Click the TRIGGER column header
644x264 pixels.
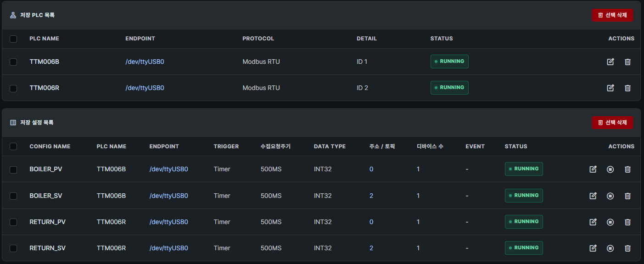tap(226, 146)
